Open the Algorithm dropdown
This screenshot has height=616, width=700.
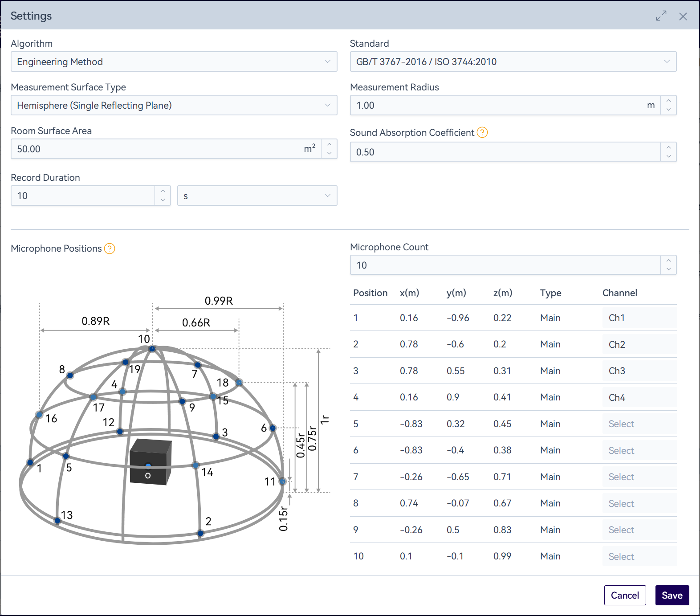pos(174,61)
